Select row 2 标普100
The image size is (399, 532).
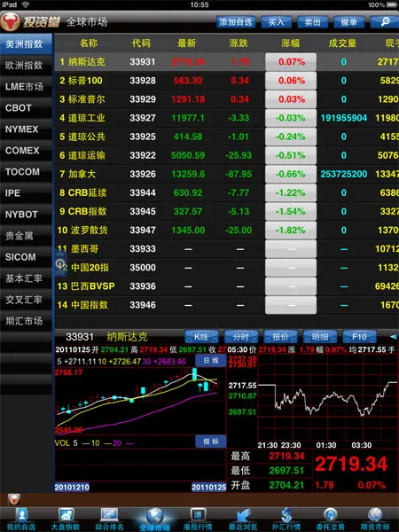pyautogui.click(x=227, y=81)
